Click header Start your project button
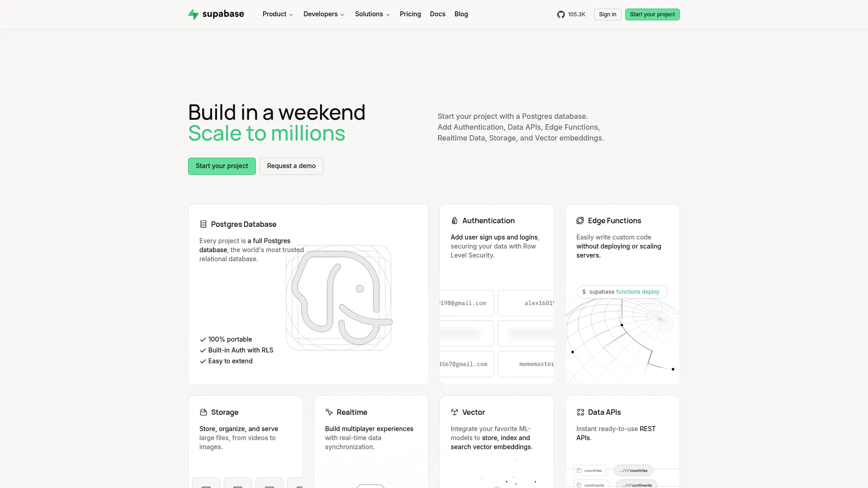The height and width of the screenshot is (488, 868). pos(652,14)
